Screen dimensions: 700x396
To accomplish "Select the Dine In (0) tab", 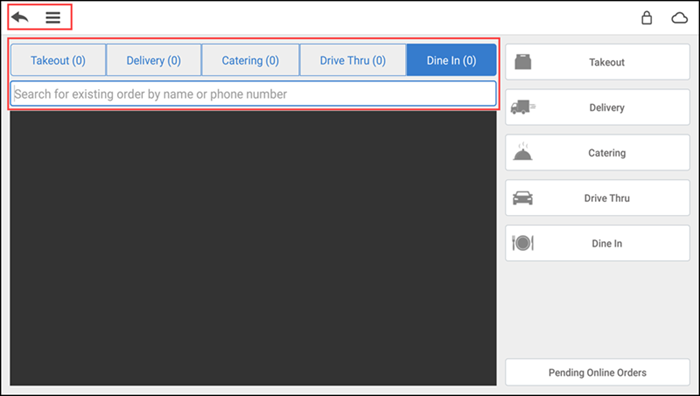I will click(x=451, y=60).
